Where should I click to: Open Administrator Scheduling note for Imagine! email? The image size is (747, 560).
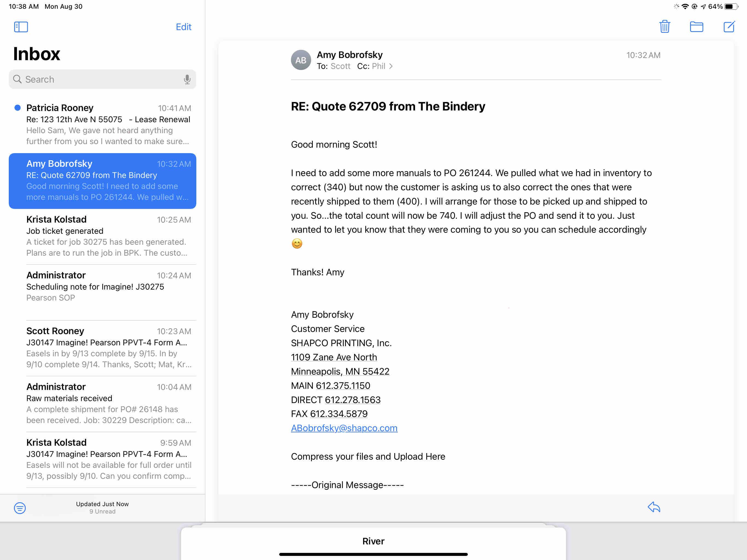click(108, 286)
